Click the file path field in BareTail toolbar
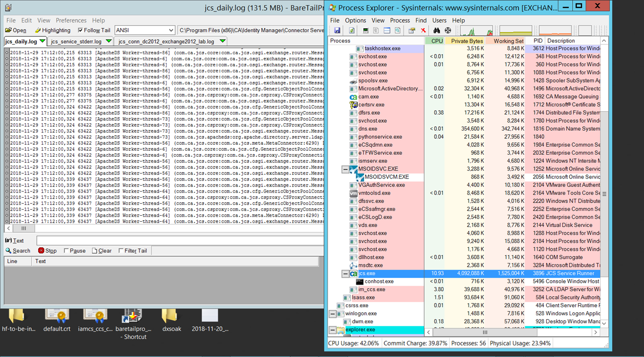This screenshot has height=357, width=644. 251,30
